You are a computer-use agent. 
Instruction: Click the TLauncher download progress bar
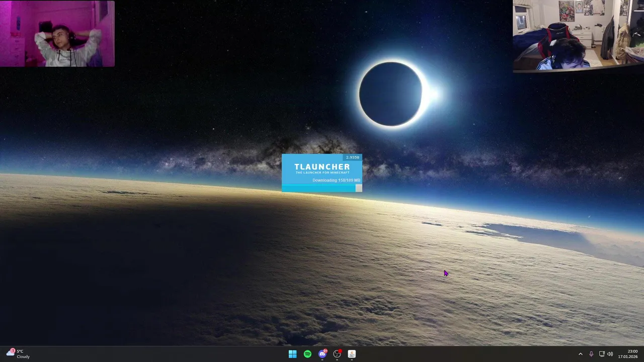321,188
